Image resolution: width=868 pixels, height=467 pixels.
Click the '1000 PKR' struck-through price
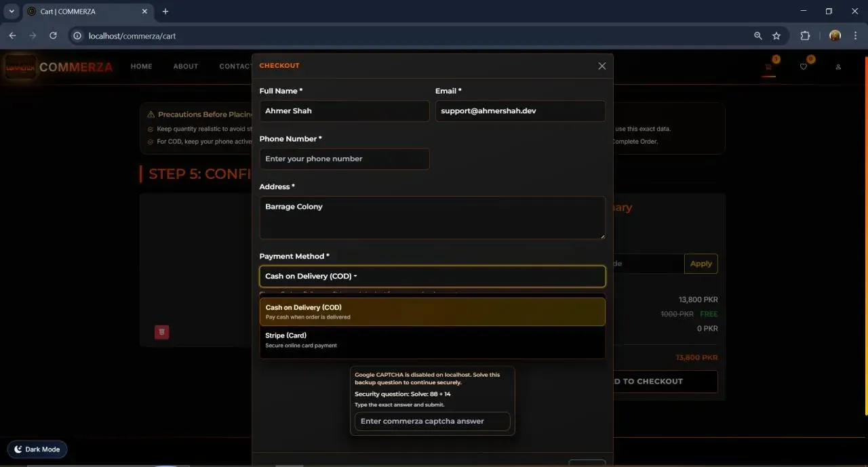click(677, 314)
